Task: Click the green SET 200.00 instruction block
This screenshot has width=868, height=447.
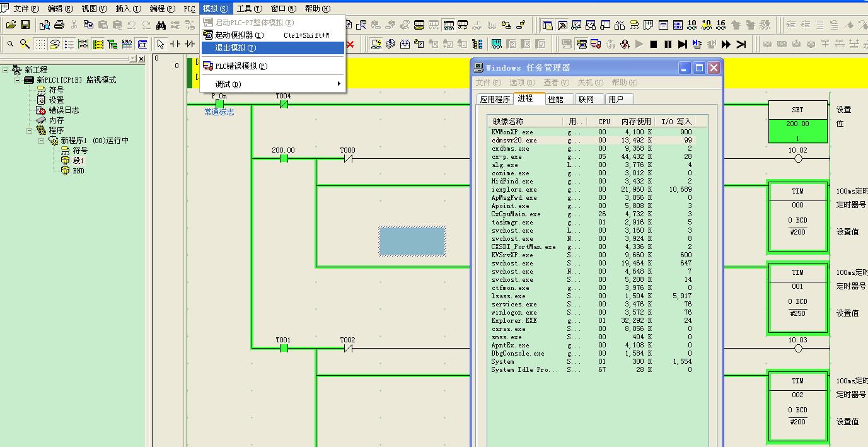Action: click(x=797, y=131)
